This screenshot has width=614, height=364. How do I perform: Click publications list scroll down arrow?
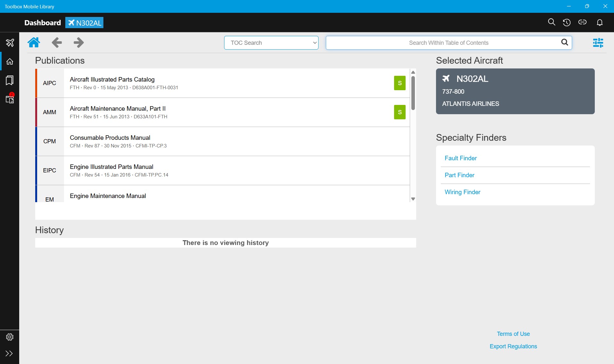coord(413,199)
